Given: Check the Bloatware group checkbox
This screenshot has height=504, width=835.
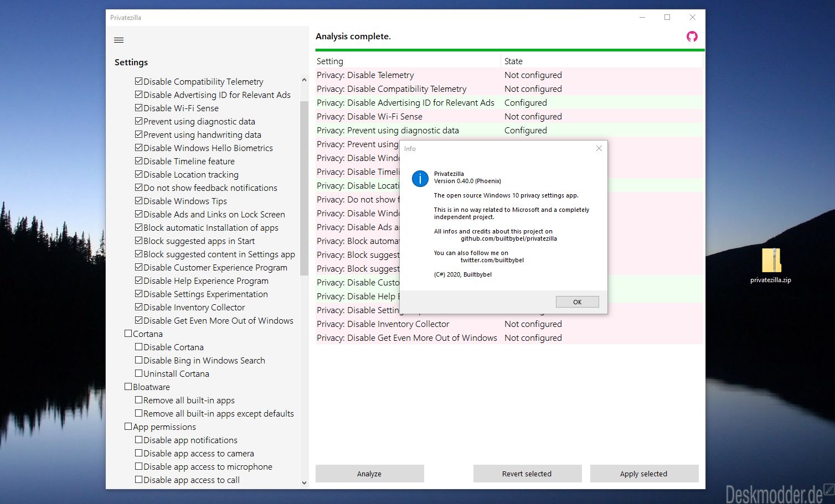Looking at the screenshot, I should [x=128, y=387].
